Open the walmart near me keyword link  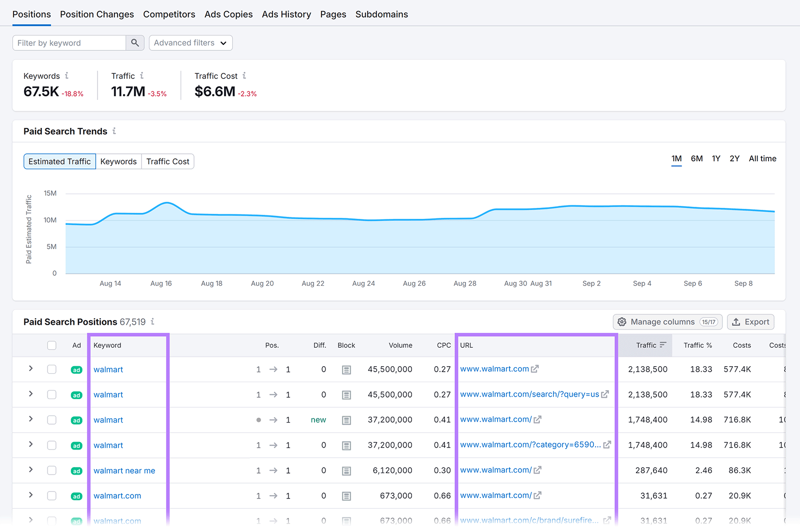[124, 470]
